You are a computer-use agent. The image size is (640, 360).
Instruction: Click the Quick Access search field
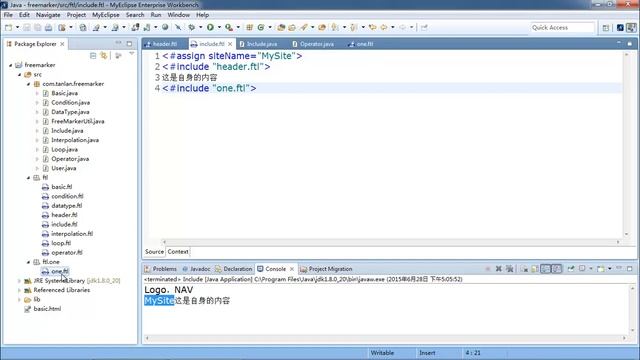tap(562, 27)
